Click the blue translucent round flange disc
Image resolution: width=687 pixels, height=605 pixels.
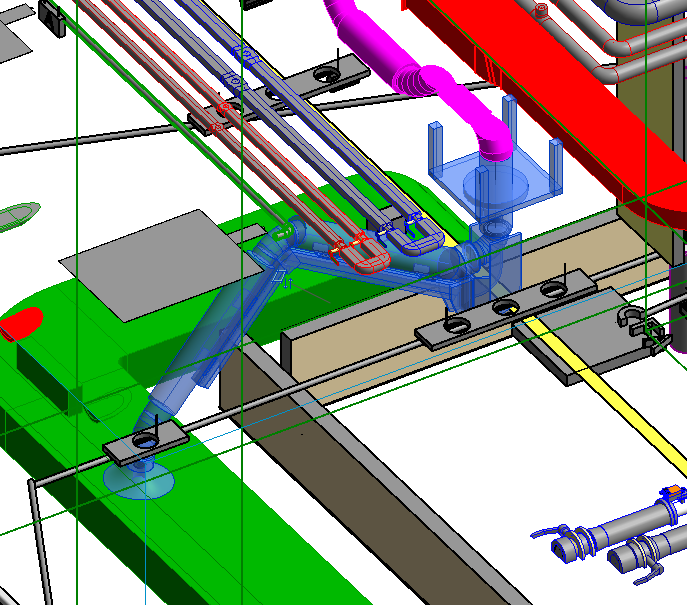(139, 481)
